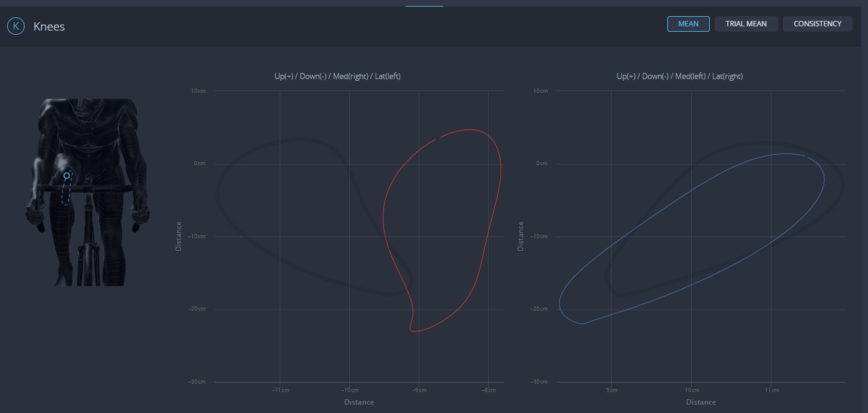This screenshot has width=868, height=413.
Task: Click the -8 cm axis label
Action: point(488,390)
